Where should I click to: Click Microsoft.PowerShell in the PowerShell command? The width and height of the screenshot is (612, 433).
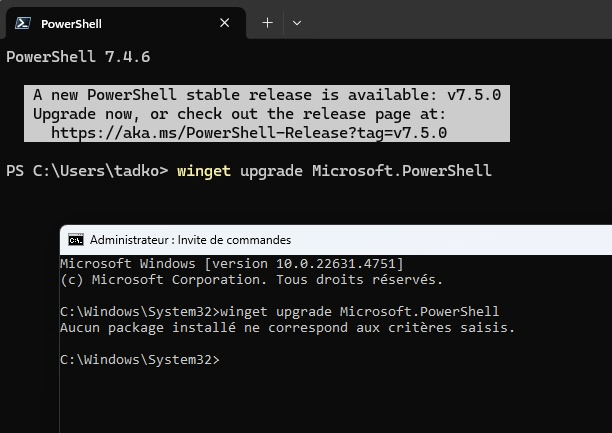401,170
